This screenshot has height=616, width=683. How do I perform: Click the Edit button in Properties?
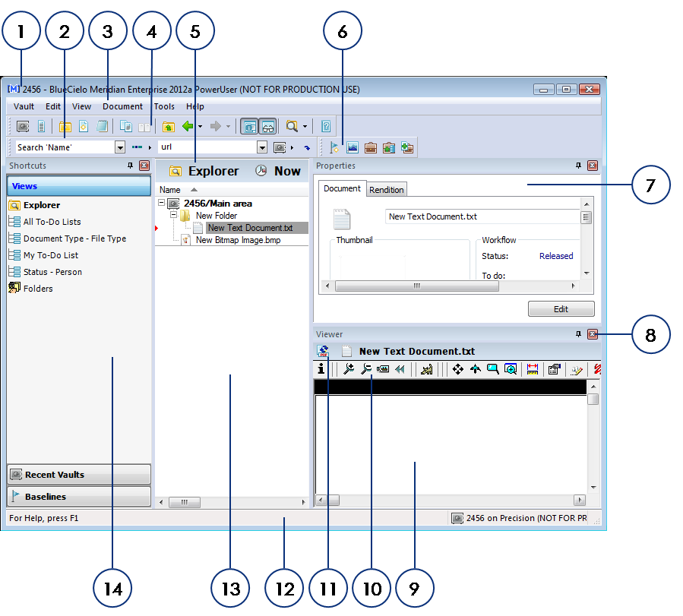[561, 308]
